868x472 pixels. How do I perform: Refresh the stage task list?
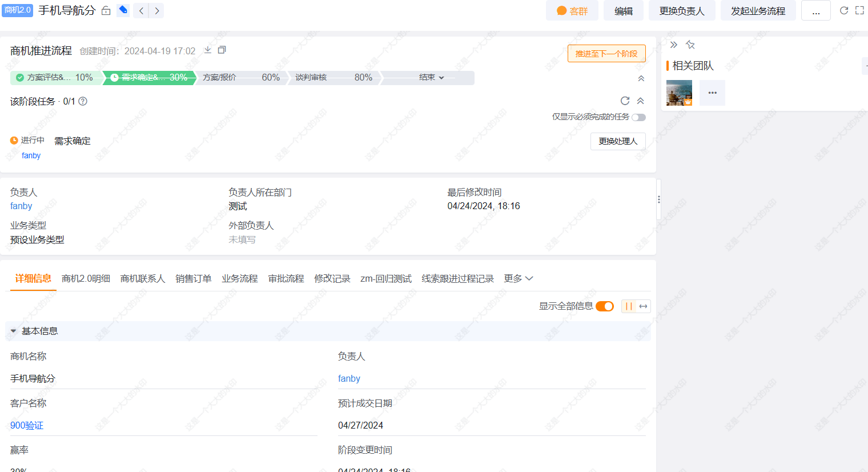click(625, 101)
